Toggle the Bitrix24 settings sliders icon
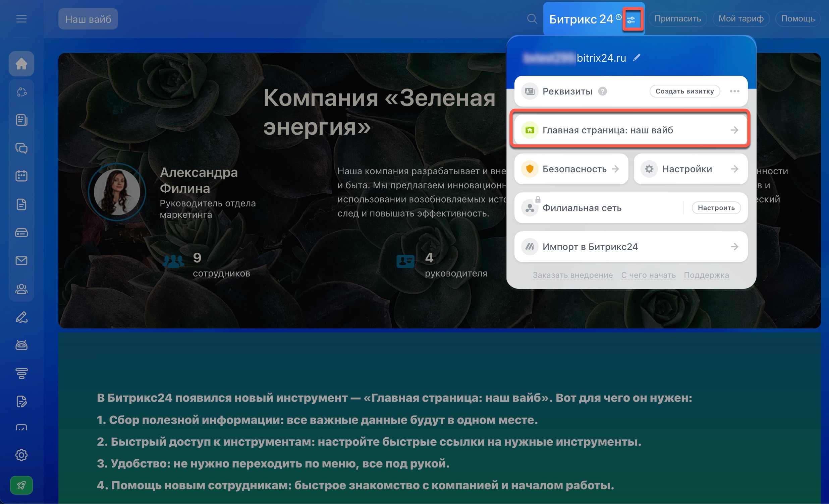829x504 pixels. click(631, 20)
